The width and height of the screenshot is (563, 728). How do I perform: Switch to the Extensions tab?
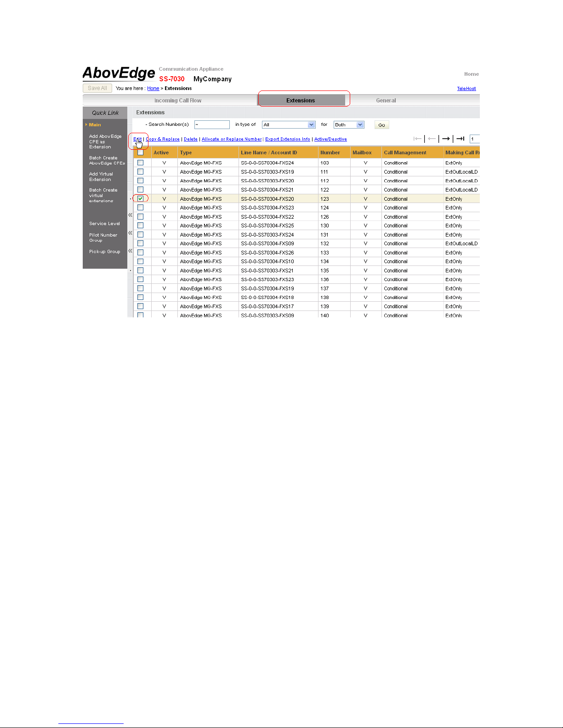301,100
